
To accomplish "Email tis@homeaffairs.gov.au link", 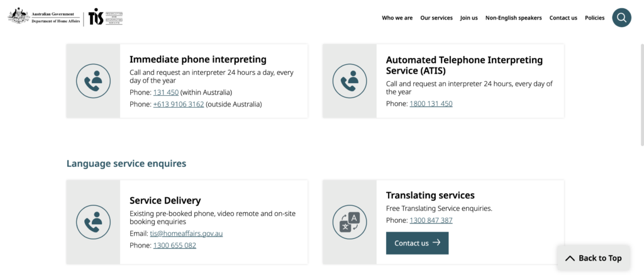I will (x=186, y=233).
